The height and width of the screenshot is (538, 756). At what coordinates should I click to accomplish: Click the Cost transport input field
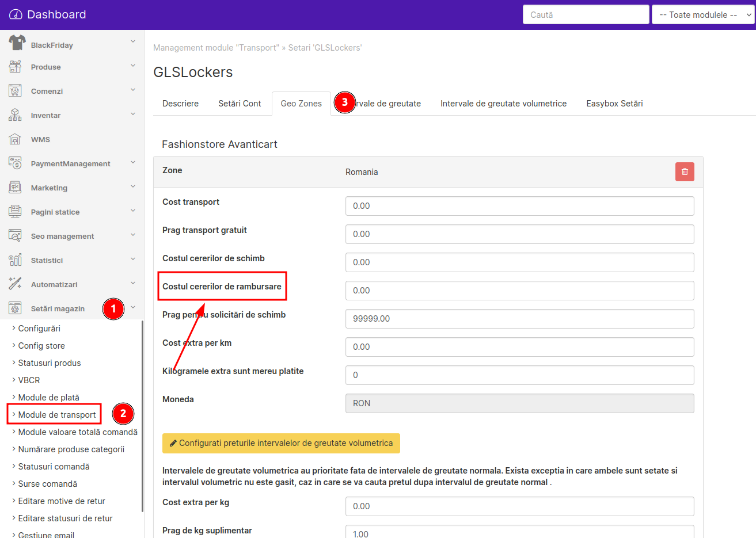tap(519, 206)
